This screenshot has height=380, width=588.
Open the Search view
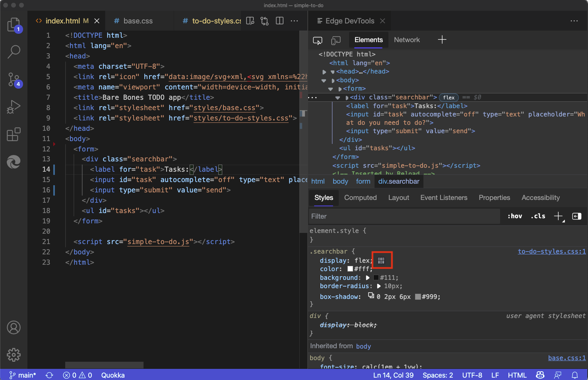14,52
